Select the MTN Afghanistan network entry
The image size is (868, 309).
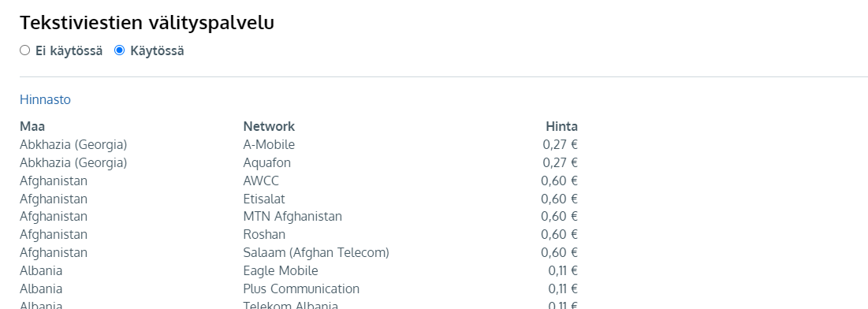[292, 217]
